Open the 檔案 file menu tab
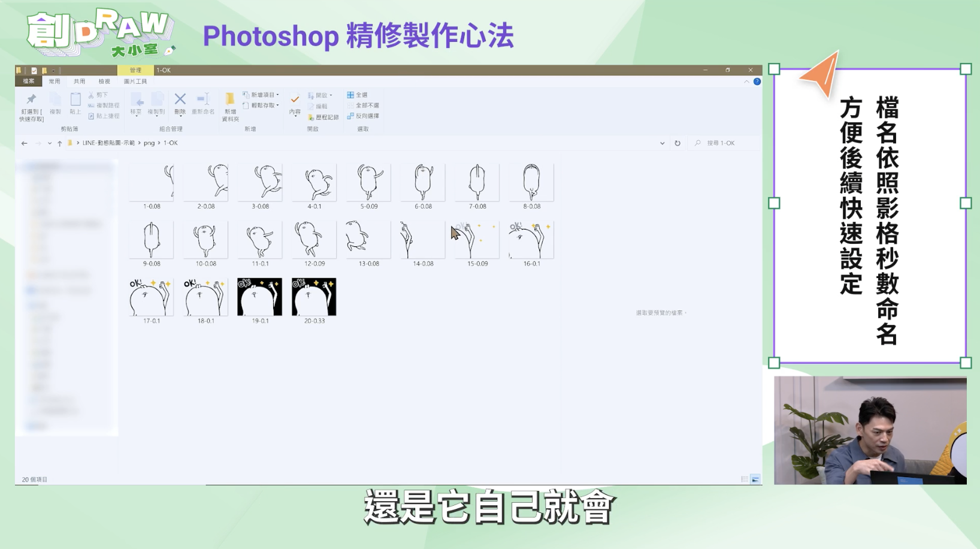Viewport: 980px width, 549px height. click(x=29, y=82)
